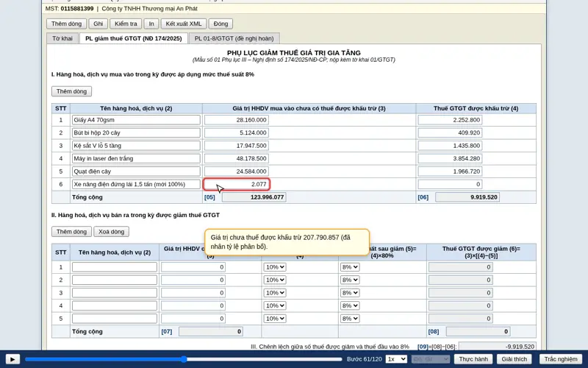The height and width of the screenshot is (368, 588).
Task: Open the 8% dropdown in section II row 2
Action: (x=350, y=280)
